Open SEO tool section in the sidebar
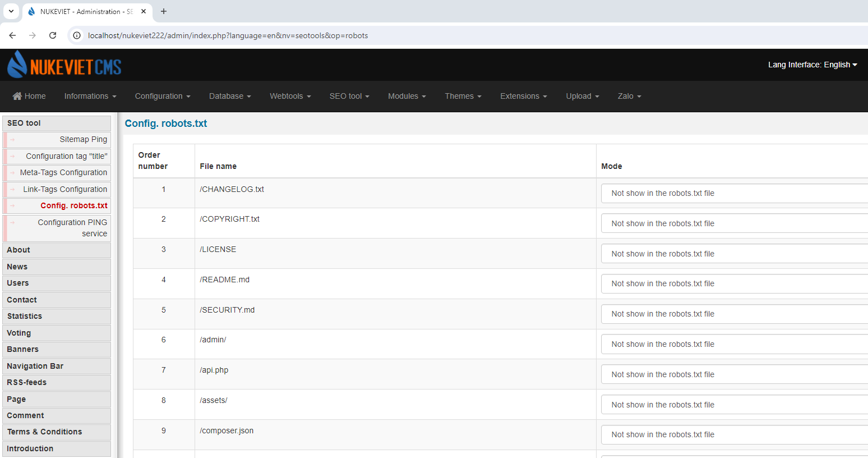The width and height of the screenshot is (868, 458). 57,123
